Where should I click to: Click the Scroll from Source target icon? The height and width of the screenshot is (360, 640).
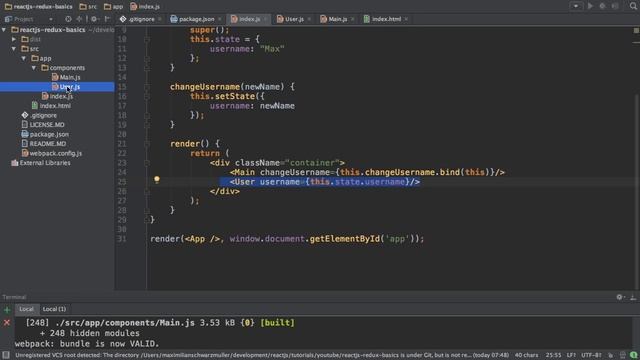coord(68,19)
